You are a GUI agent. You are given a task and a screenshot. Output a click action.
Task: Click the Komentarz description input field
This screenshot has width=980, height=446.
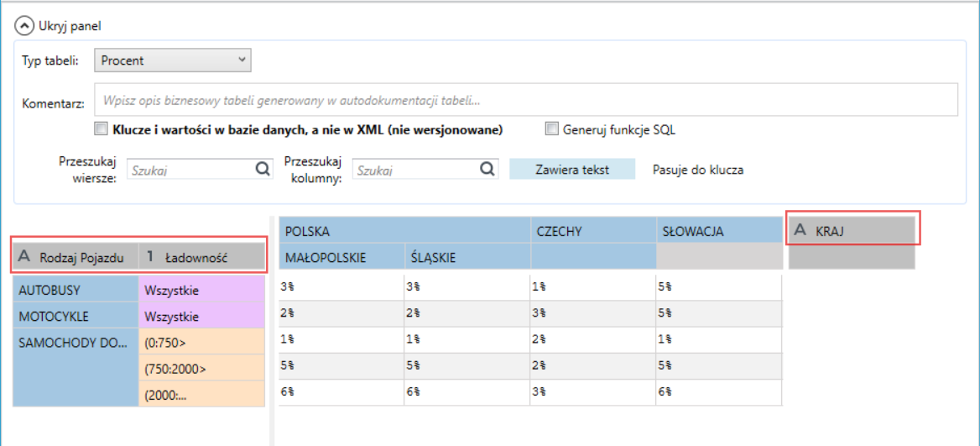click(526, 100)
